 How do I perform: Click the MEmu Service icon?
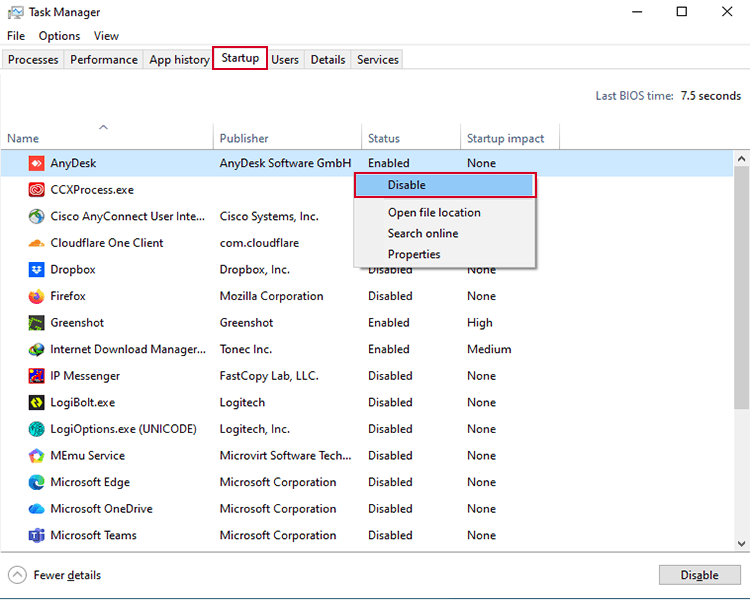tap(36, 456)
